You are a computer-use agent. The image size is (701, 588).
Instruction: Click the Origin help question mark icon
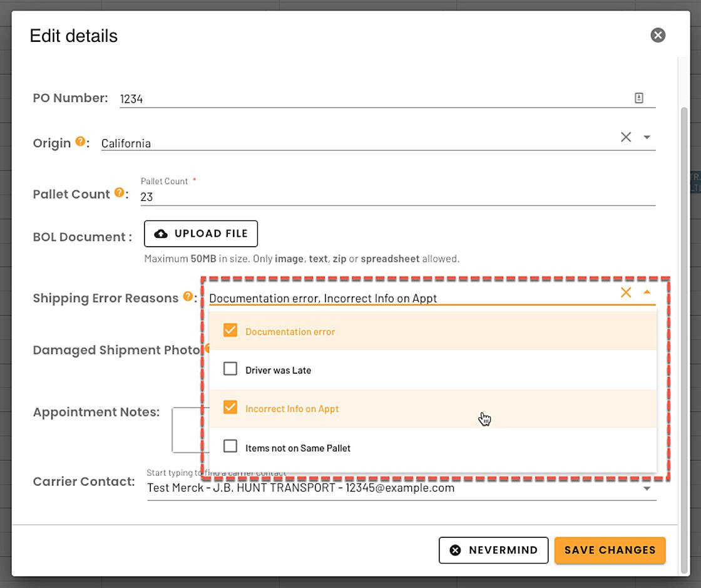80,142
